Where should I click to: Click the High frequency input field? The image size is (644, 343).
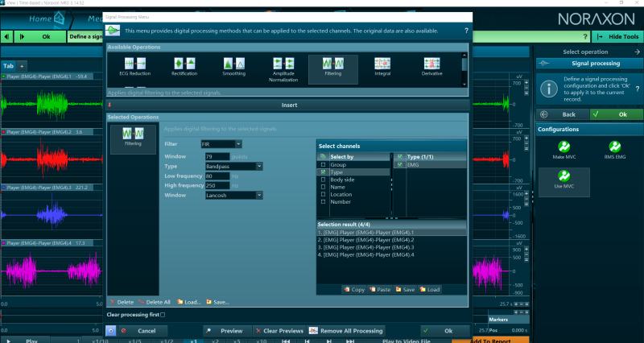[x=217, y=186]
